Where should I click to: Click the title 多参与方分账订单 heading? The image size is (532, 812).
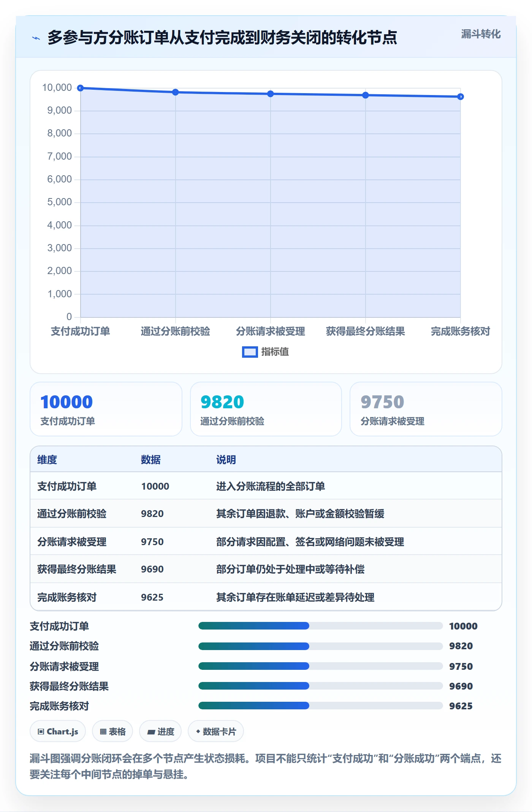222,38
